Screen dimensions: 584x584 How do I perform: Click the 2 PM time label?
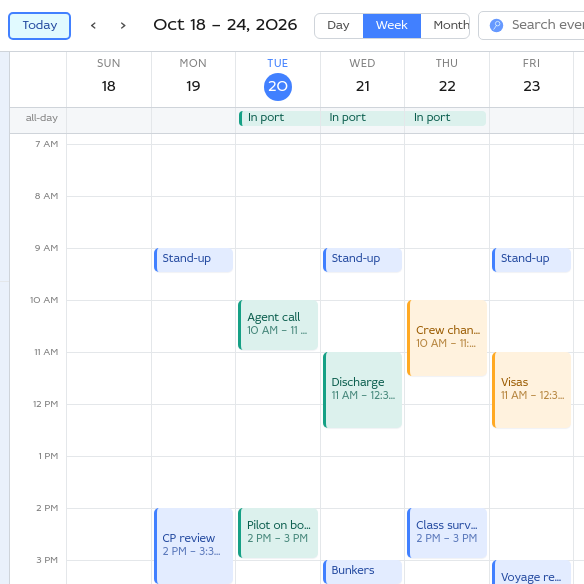[x=47, y=508]
